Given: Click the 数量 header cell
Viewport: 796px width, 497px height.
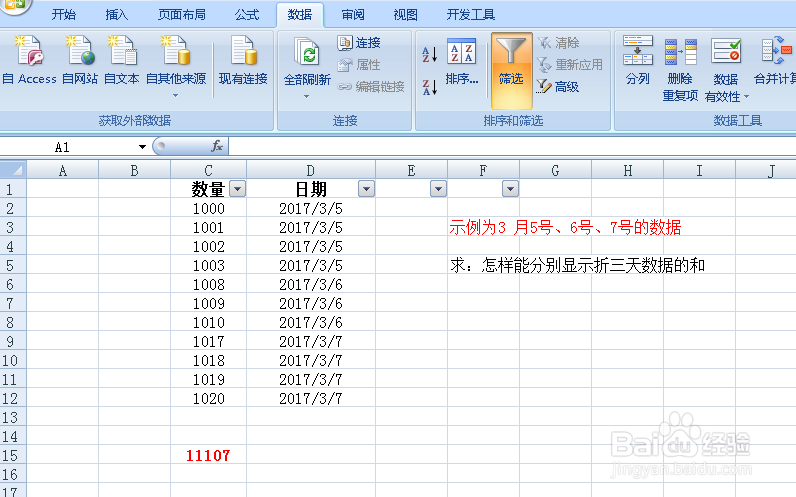Looking at the screenshot, I should click(x=208, y=189).
